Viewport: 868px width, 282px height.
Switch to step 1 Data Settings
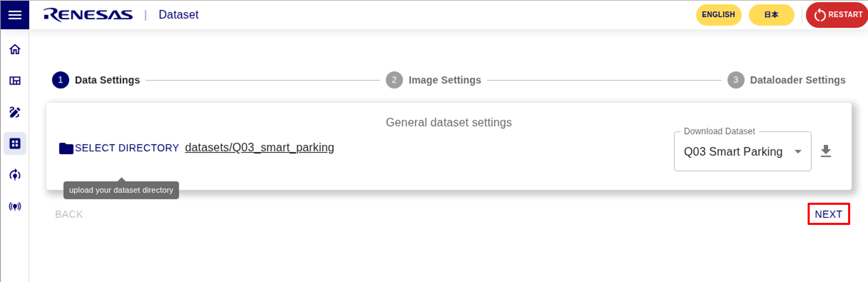coord(96,80)
